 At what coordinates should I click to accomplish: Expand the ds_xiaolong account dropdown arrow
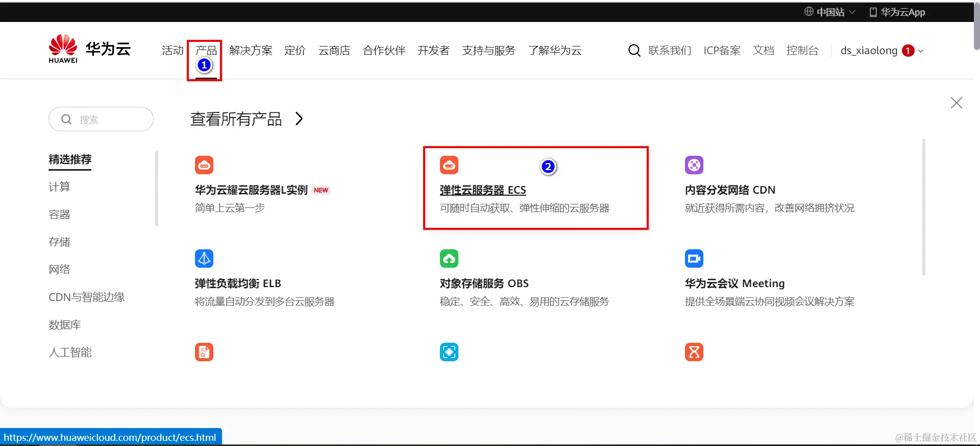[921, 51]
